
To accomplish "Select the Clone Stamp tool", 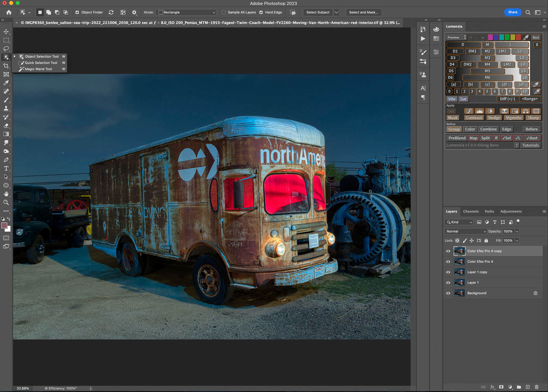I will point(6,109).
